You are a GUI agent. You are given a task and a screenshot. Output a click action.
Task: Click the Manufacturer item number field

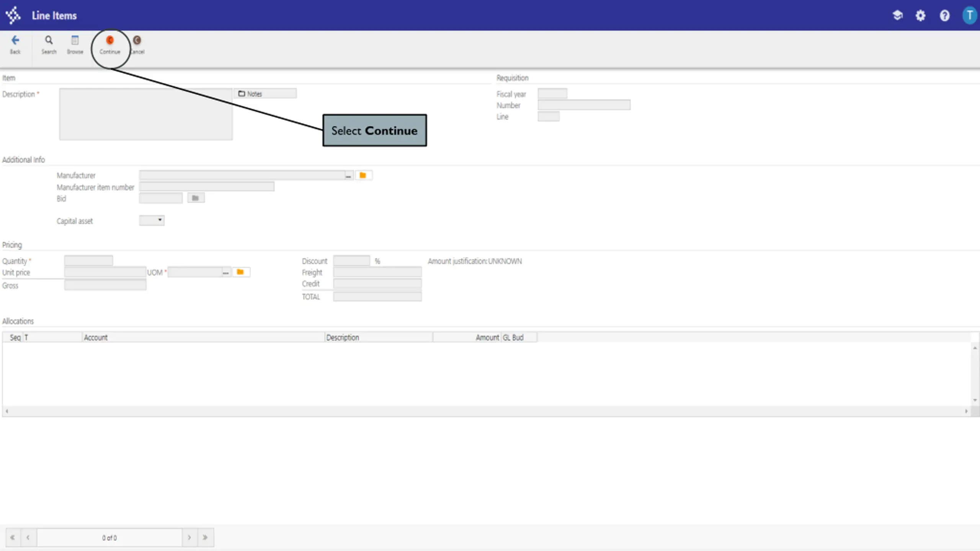[x=207, y=187]
